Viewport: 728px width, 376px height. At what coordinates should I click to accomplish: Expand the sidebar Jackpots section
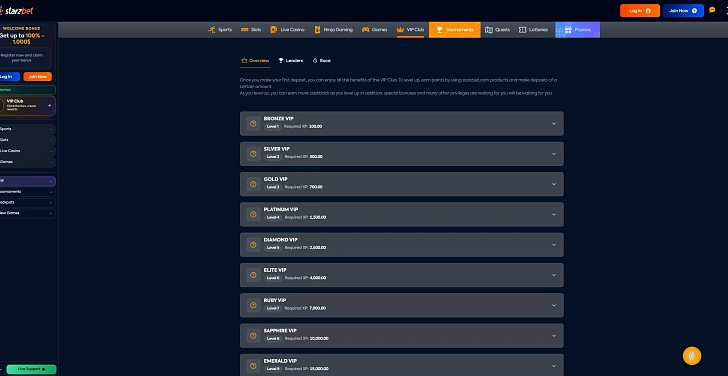[27, 202]
